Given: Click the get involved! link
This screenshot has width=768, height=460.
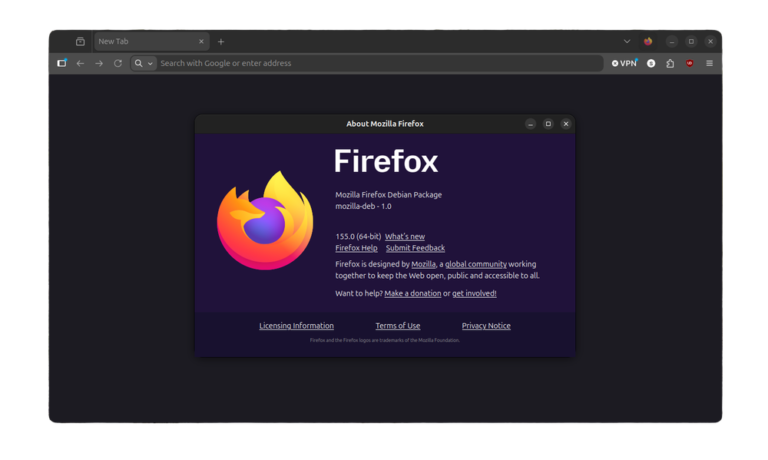Looking at the screenshot, I should (x=474, y=293).
